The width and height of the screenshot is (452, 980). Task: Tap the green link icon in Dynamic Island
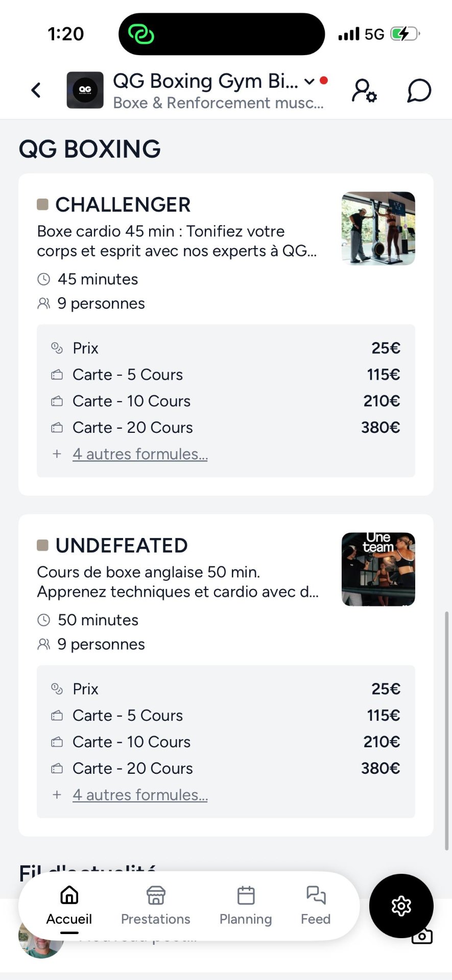(x=141, y=34)
